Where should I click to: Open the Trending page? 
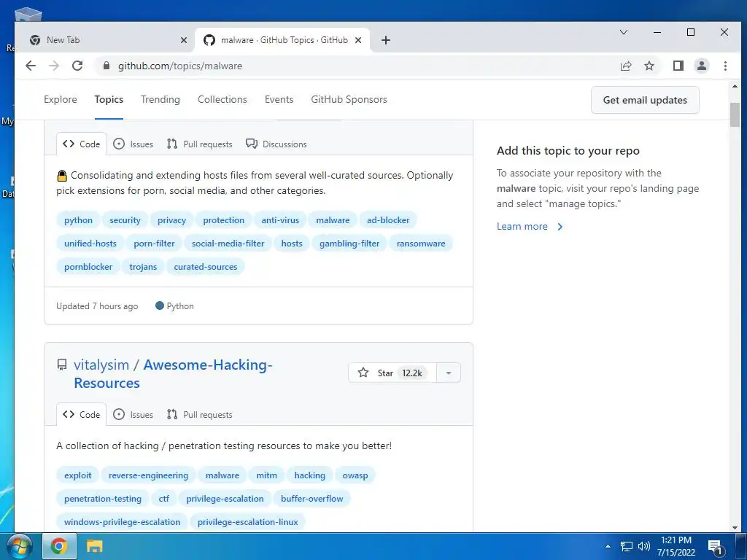click(160, 99)
